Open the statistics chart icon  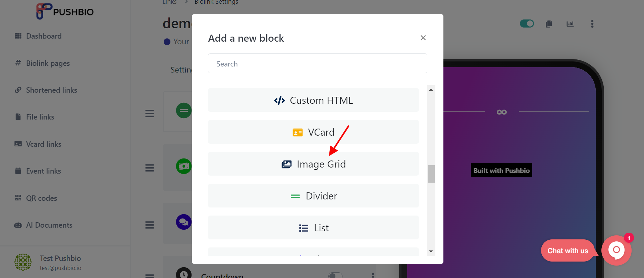pos(570,24)
